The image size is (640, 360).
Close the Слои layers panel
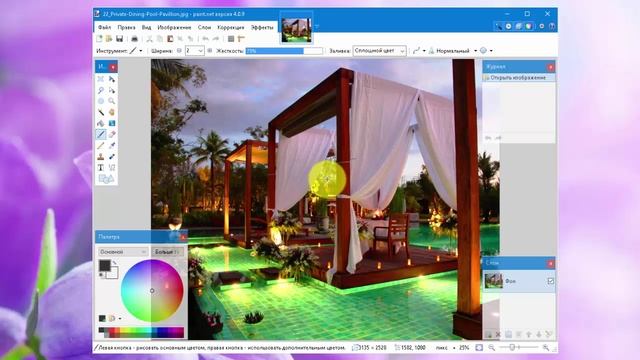[x=551, y=264]
